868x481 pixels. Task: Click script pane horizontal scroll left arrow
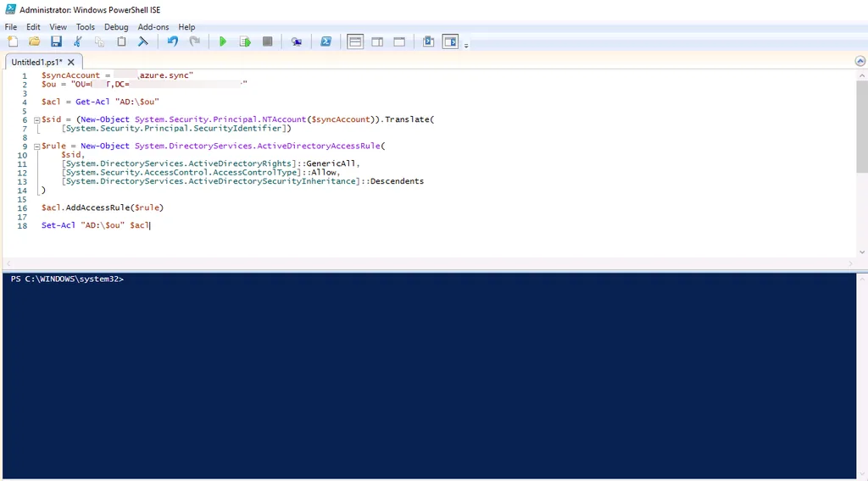tap(8, 263)
